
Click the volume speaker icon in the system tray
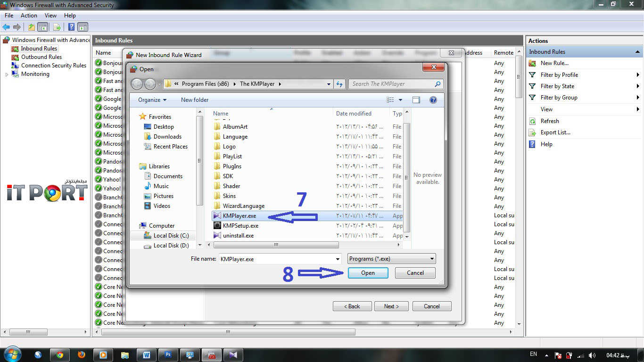tap(592, 355)
